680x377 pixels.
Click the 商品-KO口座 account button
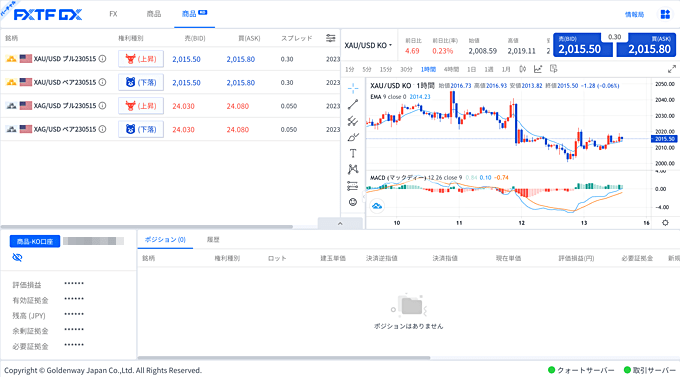click(x=35, y=241)
